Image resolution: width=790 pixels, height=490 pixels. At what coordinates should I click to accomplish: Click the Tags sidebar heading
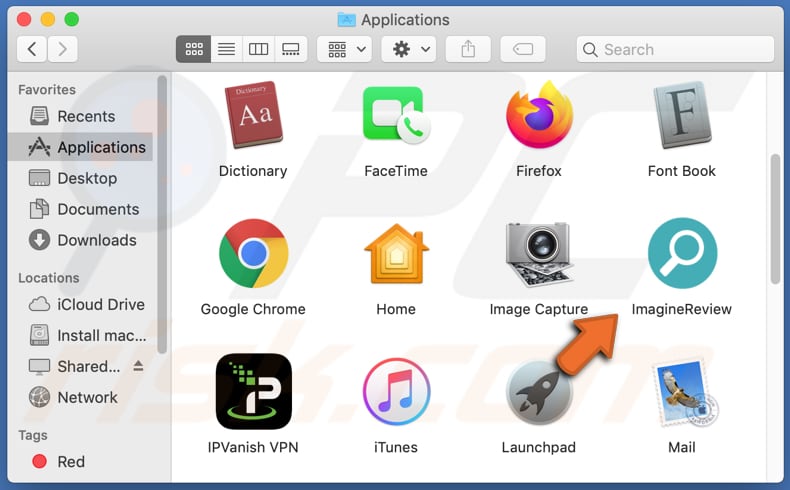coord(33,435)
